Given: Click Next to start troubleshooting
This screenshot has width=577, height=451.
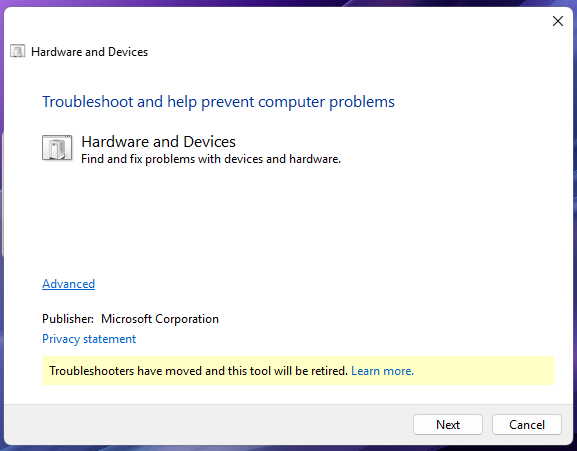Looking at the screenshot, I should tap(448, 425).
